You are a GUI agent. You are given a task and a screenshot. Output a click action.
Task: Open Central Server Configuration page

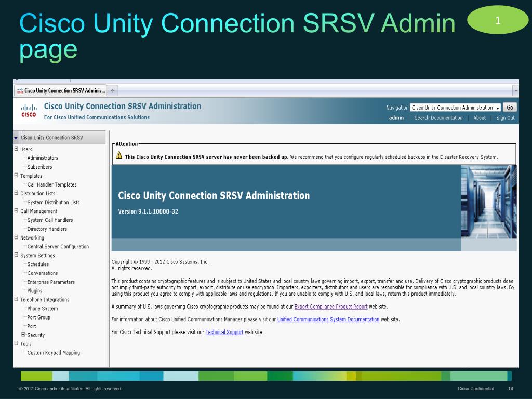coord(58,247)
